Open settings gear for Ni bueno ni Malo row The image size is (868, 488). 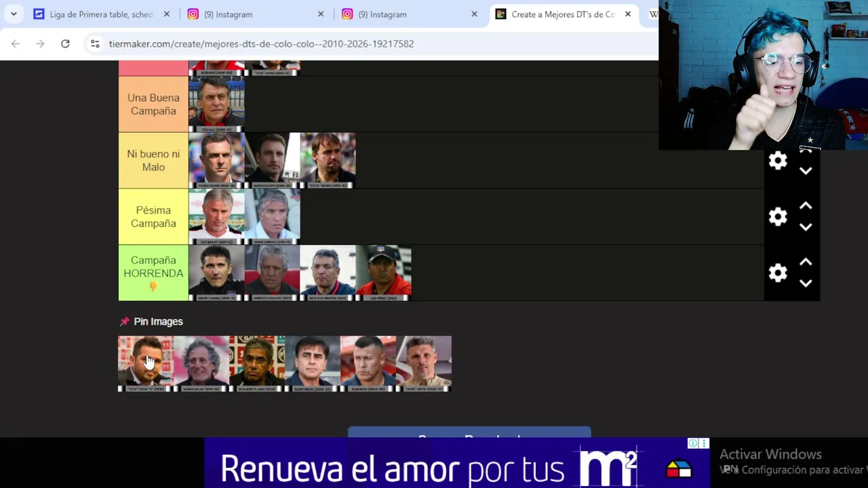pos(778,161)
